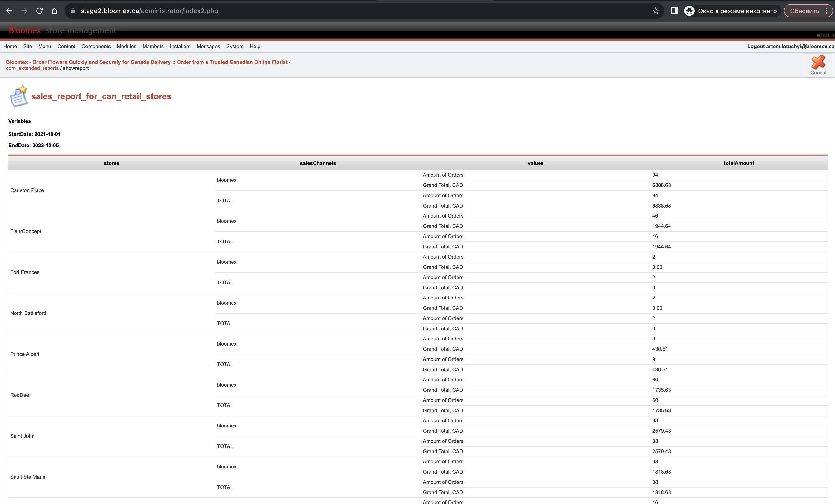835x504 pixels.
Task: Select the FleurConcept store cell
Action: 111,231
